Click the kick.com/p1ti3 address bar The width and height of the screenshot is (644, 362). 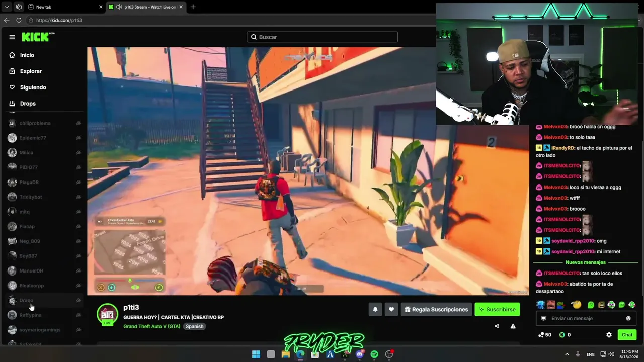click(x=231, y=20)
